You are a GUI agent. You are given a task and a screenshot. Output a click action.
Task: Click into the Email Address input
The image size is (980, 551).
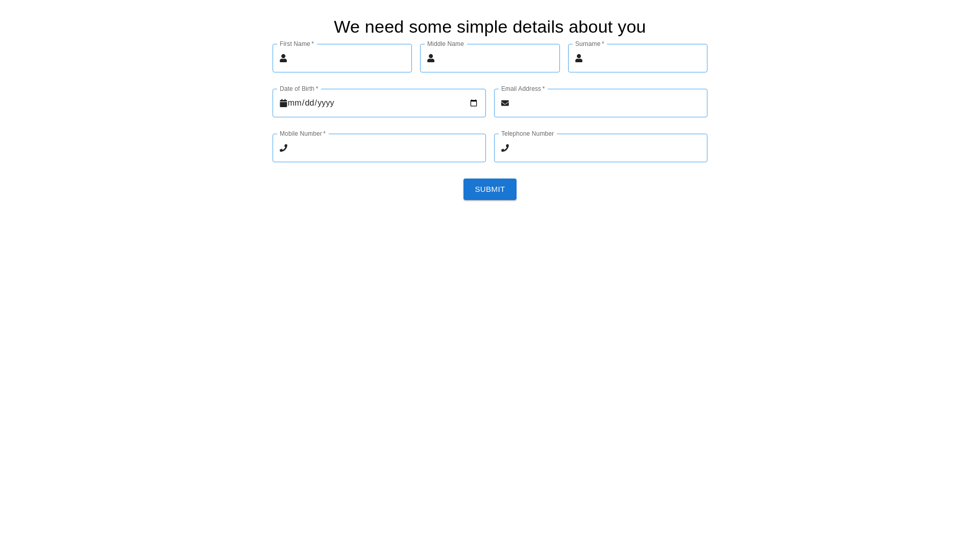point(607,103)
